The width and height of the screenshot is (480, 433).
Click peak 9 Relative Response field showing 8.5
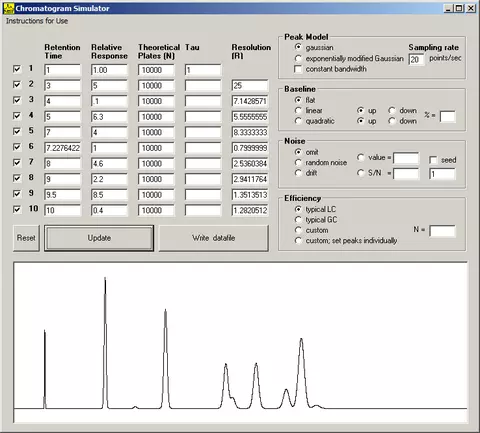click(109, 195)
